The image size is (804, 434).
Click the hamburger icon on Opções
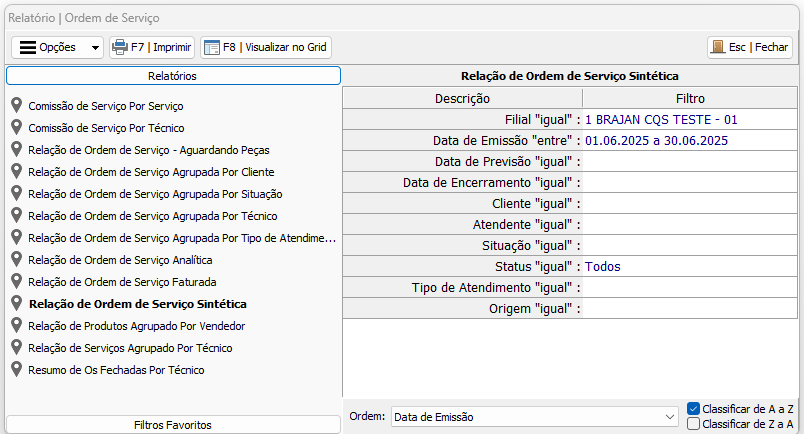[28, 47]
